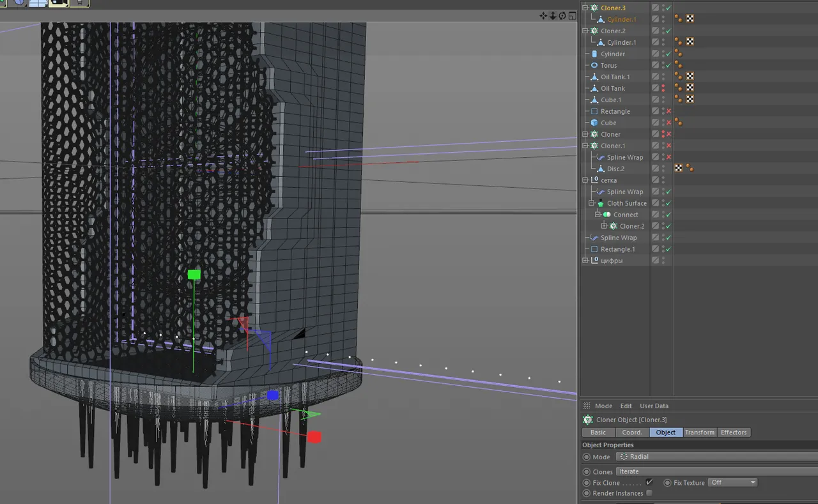Viewport: 818px width, 504px height.
Task: Select the Oil Tank.1 object row
Action: 615,77
